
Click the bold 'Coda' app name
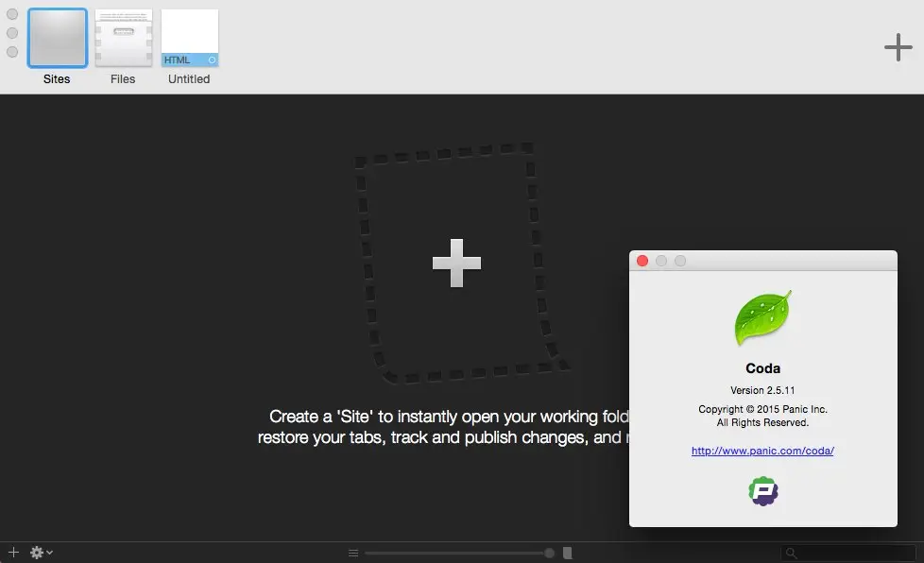pyautogui.click(x=763, y=368)
